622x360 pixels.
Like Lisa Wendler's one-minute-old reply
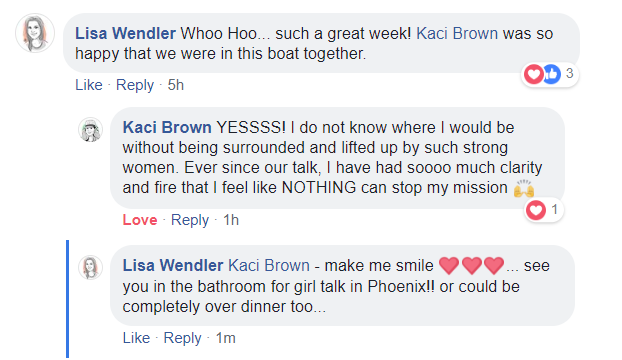tap(136, 338)
